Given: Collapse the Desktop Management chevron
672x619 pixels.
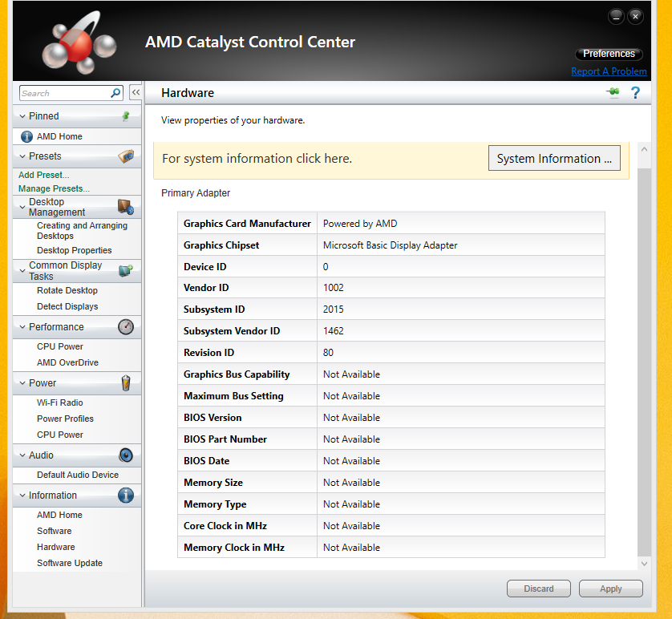Looking at the screenshot, I should pyautogui.click(x=22, y=207).
